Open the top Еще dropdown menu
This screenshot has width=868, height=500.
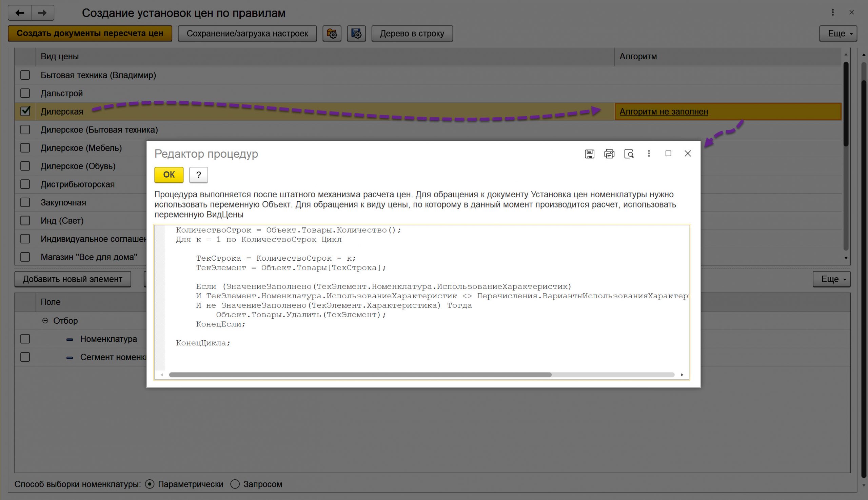tap(838, 34)
